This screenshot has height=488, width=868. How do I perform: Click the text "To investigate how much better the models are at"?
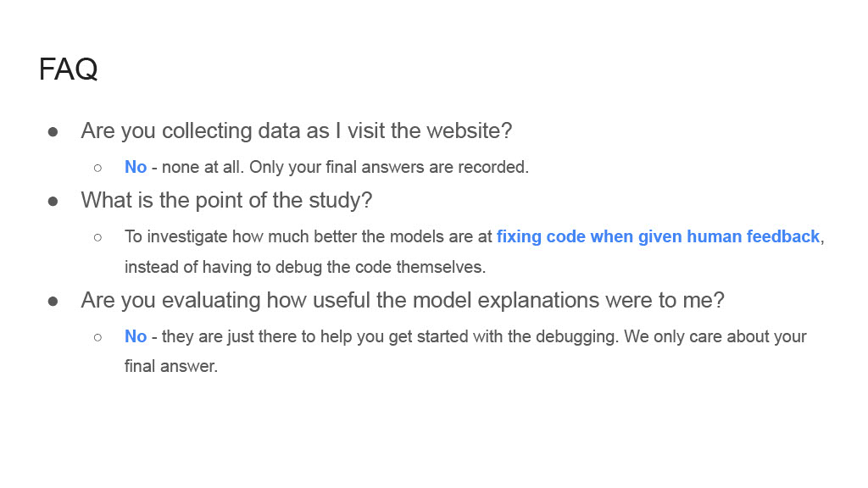[x=308, y=237]
